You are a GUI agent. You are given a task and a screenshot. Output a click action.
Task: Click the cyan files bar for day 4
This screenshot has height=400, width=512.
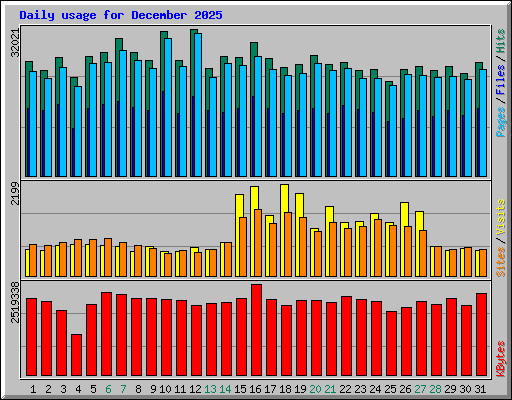[78, 131]
